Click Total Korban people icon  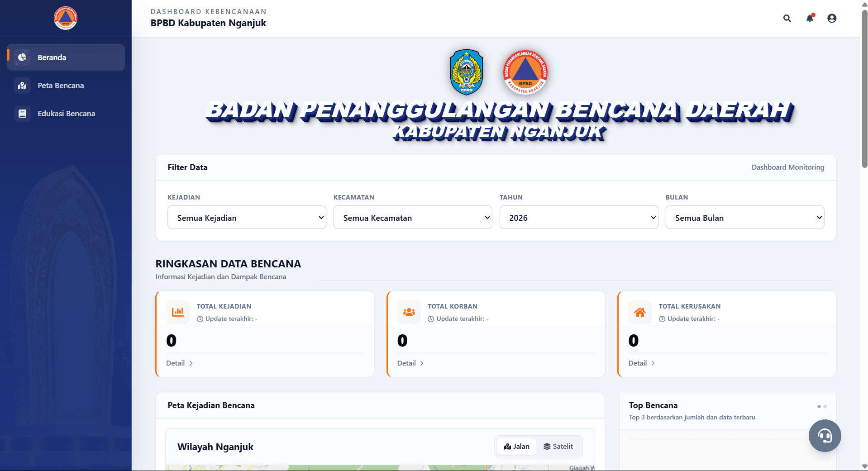(x=409, y=312)
